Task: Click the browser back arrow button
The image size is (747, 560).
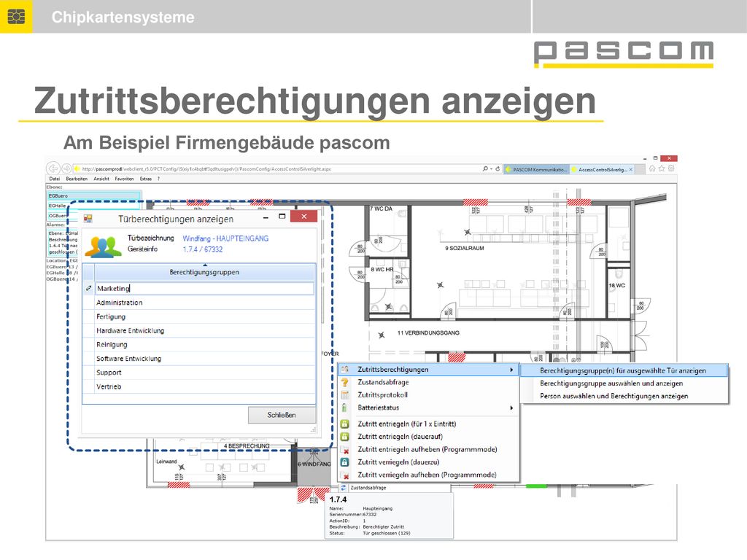Action: pyautogui.click(x=53, y=168)
